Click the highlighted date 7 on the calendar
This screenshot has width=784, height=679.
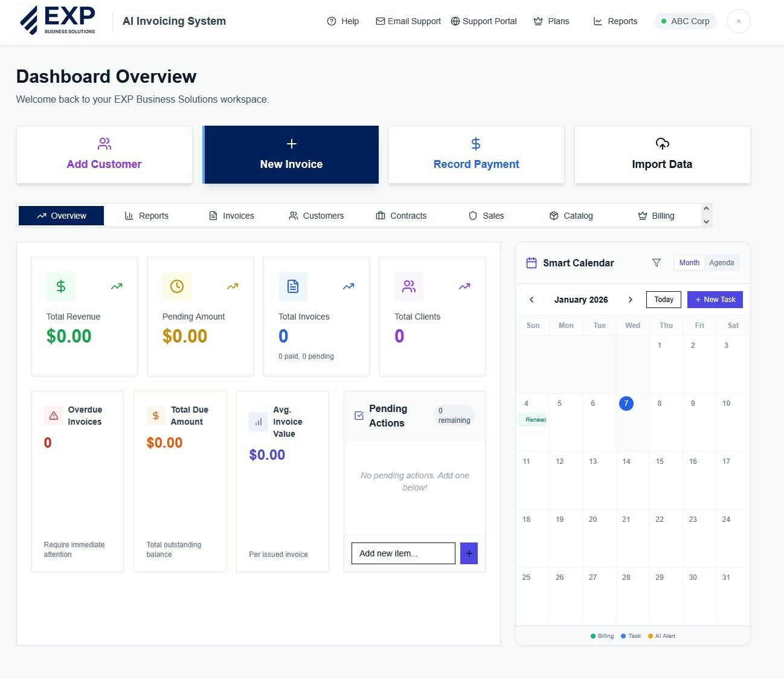tap(626, 404)
